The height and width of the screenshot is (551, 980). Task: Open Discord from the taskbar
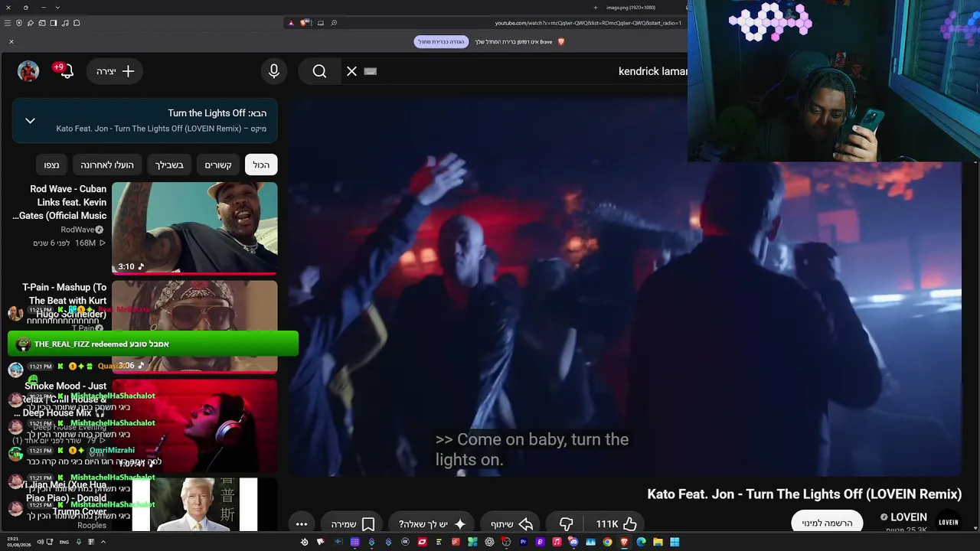click(573, 542)
